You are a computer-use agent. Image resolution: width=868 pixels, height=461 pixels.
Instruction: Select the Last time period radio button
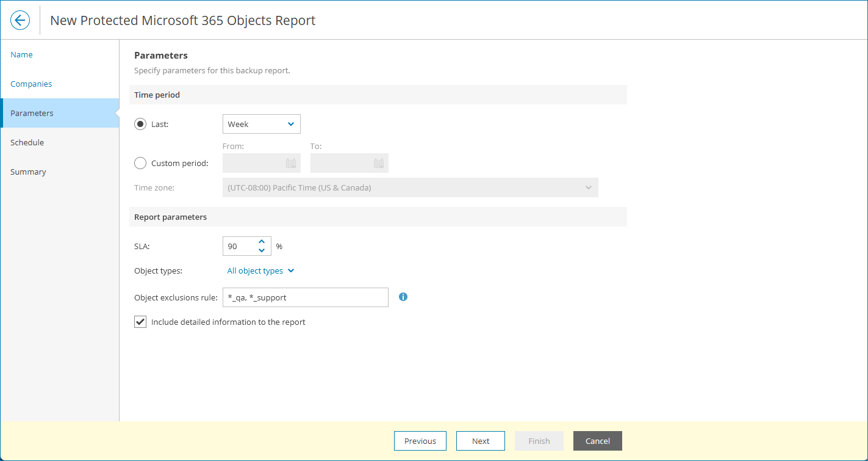point(140,123)
